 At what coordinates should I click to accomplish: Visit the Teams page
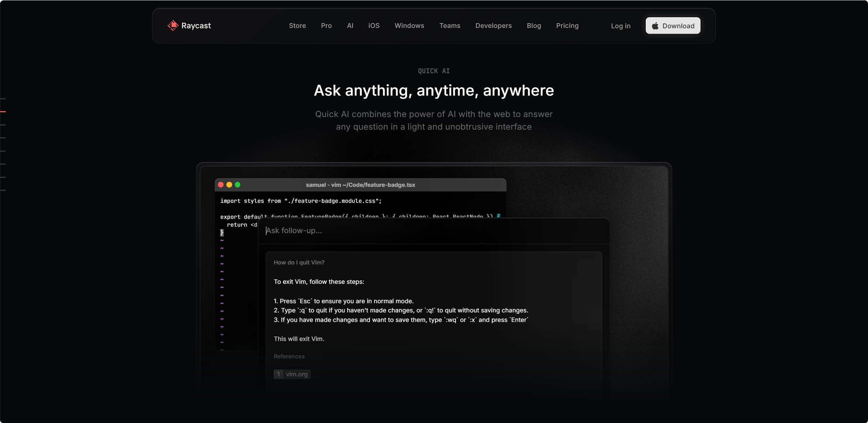450,26
